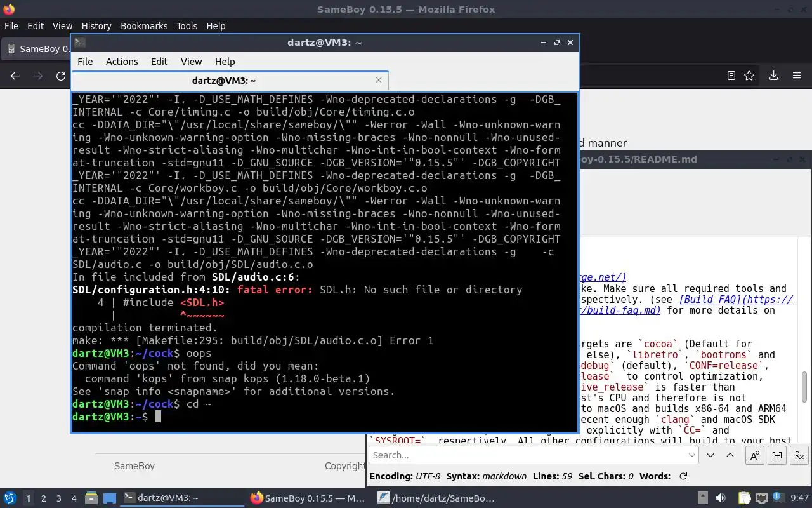Screen dimensions: 812x508
Task: Switch to workspace 4
Action: [74, 498]
